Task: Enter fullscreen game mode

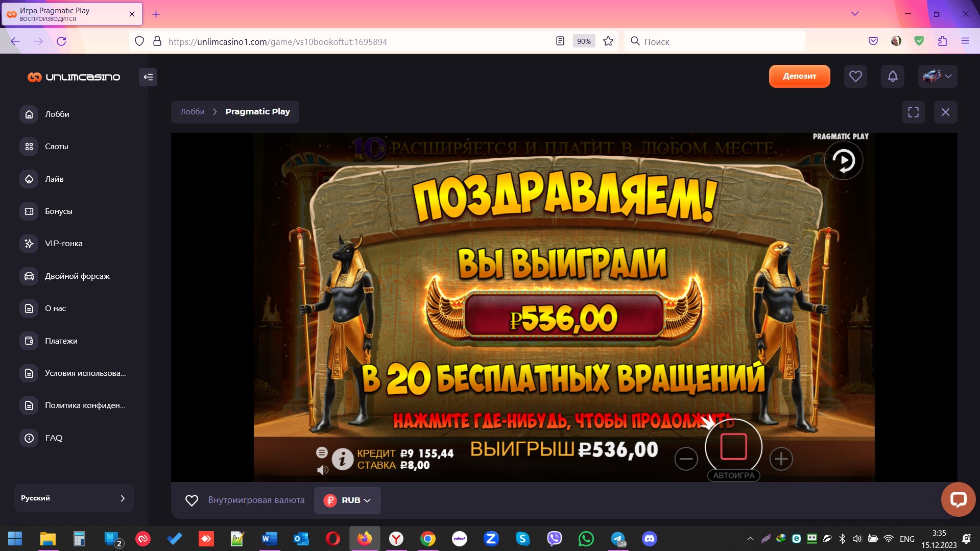Action: coord(913,112)
